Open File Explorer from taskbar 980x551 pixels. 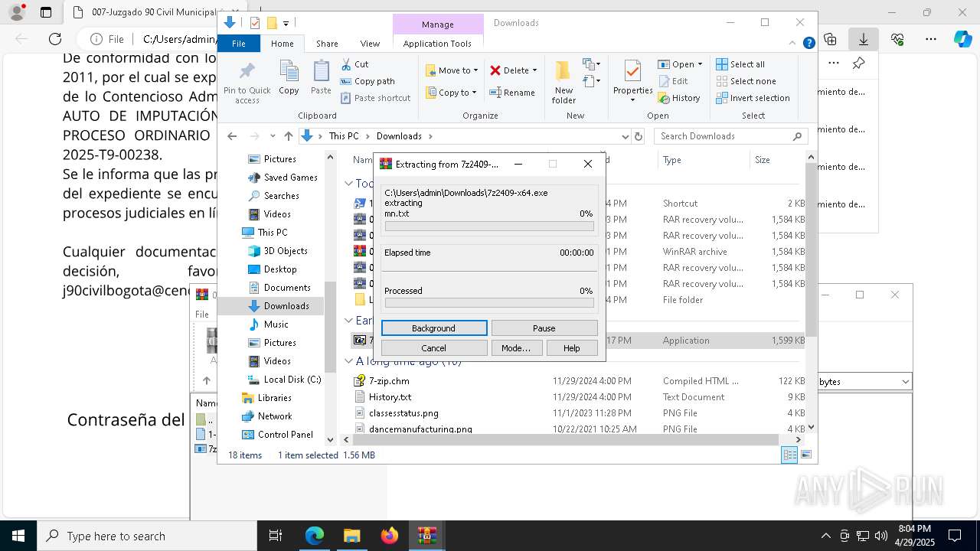pos(351,536)
